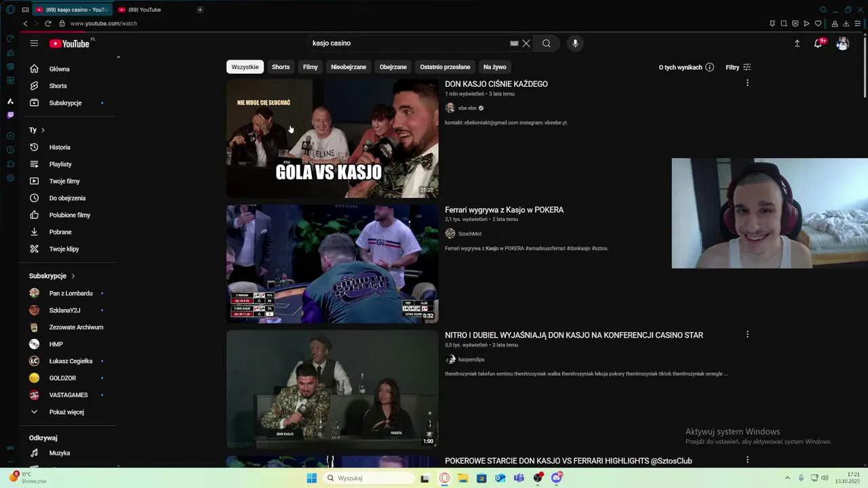The width and height of the screenshot is (868, 488).
Task: Open the Ferrari poker video thumbnail
Action: click(332, 264)
